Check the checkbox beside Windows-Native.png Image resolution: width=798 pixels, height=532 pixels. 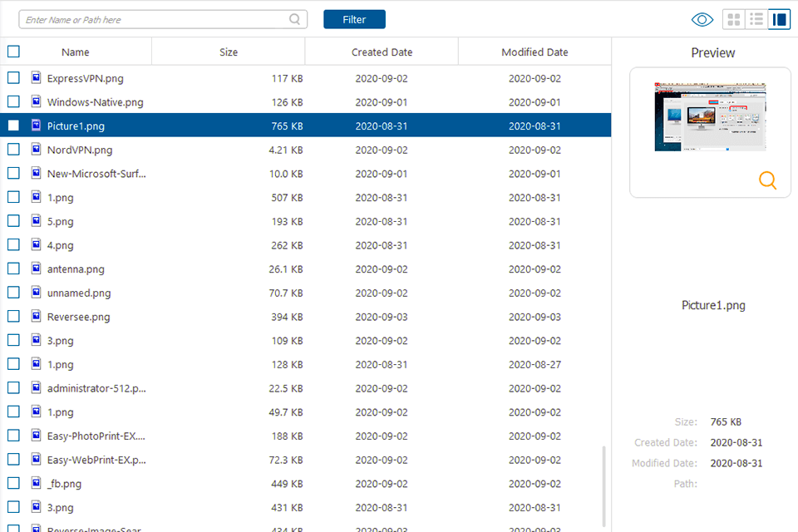pos(13,101)
